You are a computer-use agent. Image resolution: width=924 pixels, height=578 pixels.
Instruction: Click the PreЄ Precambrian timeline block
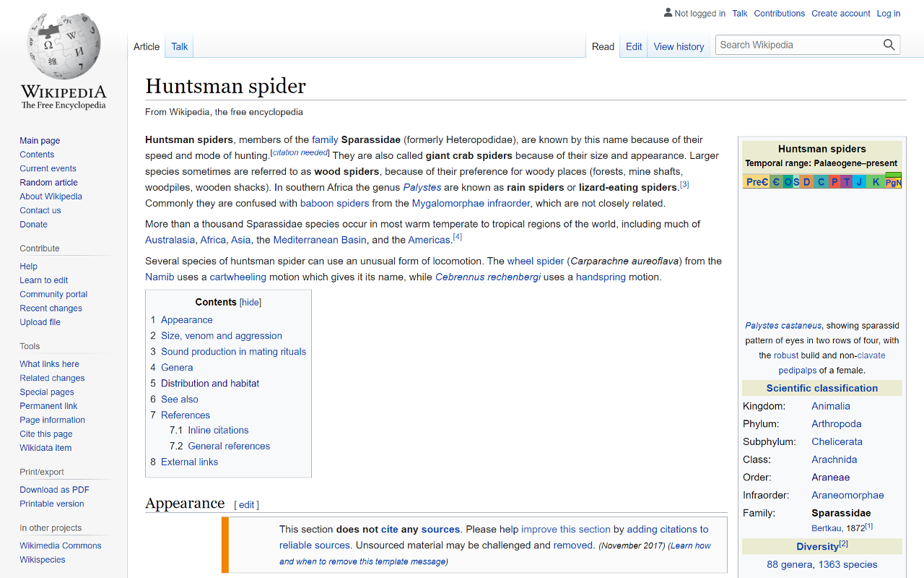(x=756, y=182)
